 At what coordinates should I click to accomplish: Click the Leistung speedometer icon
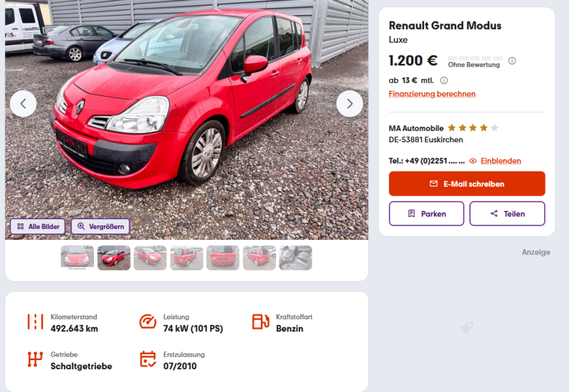point(148,322)
